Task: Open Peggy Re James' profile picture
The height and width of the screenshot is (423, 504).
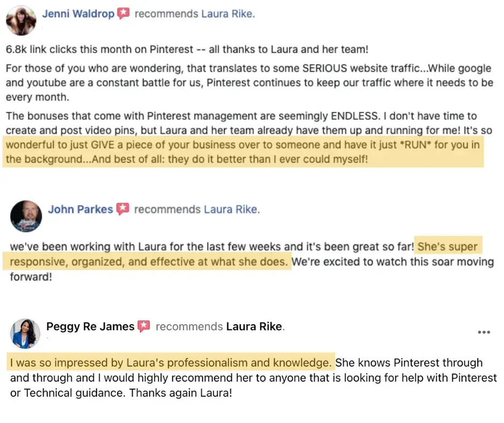Action: click(x=25, y=333)
